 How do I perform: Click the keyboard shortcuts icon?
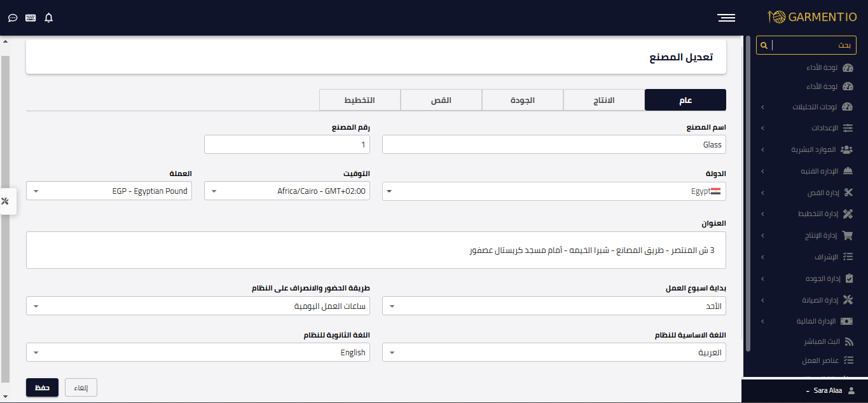[x=31, y=18]
